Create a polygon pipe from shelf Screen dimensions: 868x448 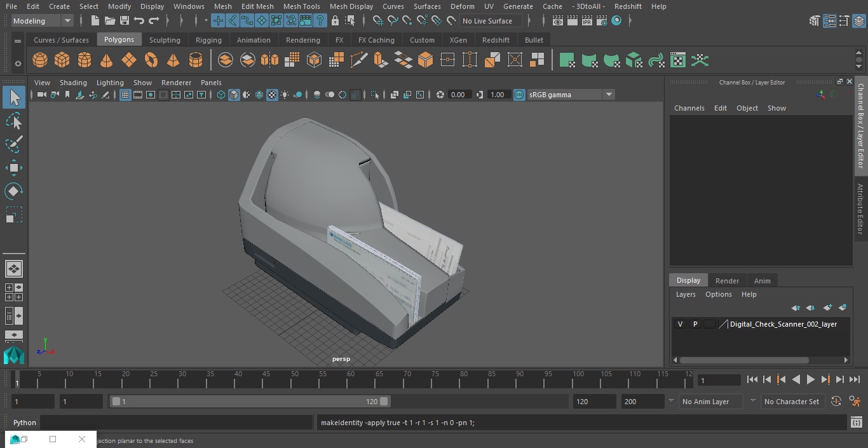196,60
